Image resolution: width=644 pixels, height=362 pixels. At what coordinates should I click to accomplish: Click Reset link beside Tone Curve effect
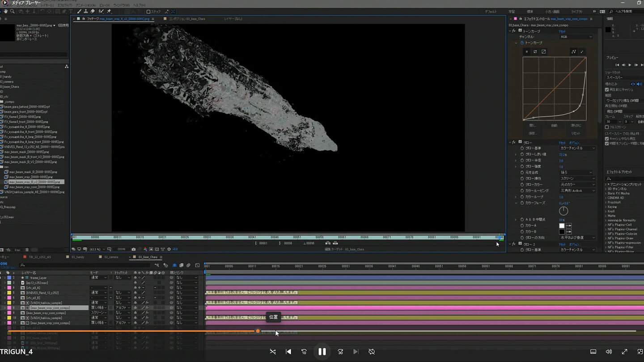tap(563, 31)
